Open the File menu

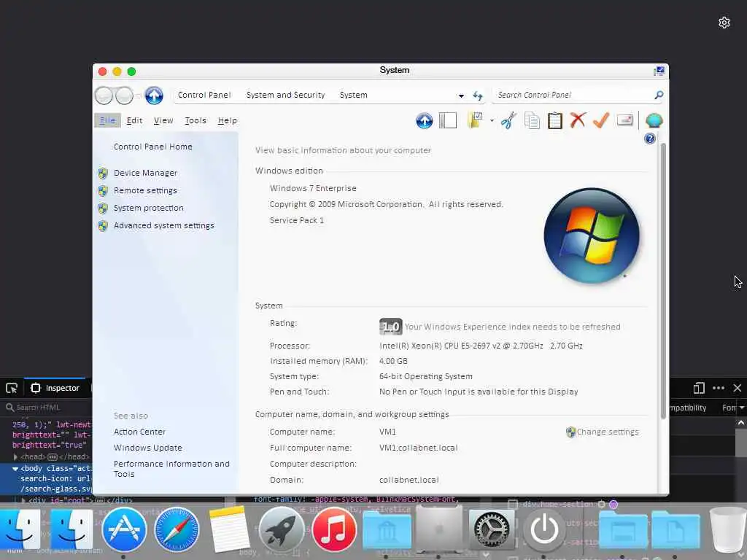107,120
